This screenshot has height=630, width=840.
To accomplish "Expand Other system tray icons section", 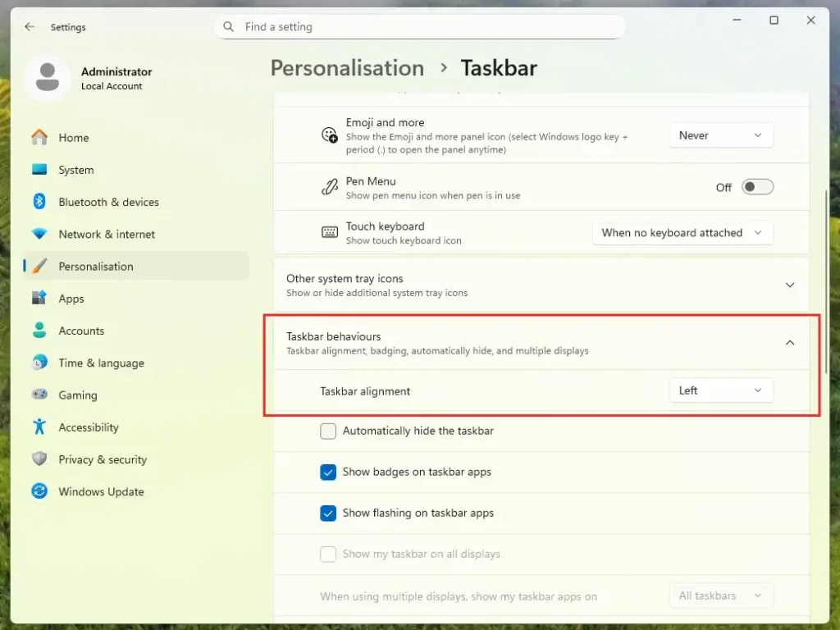I will click(x=790, y=285).
